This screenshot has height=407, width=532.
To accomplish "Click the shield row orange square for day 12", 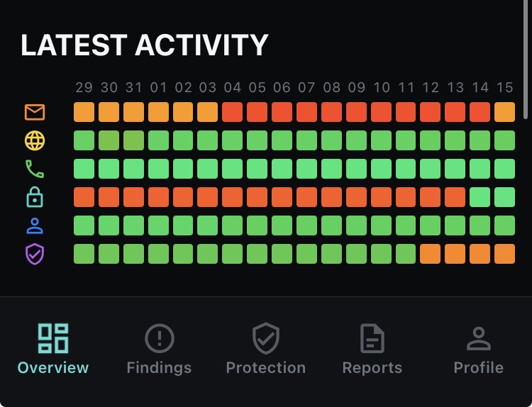I will 431,254.
